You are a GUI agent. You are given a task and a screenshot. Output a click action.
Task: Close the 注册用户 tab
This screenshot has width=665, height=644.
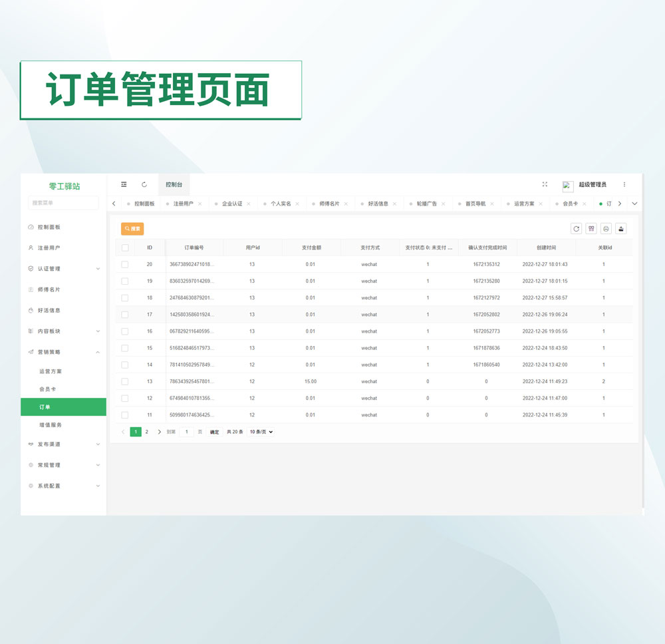coord(200,204)
